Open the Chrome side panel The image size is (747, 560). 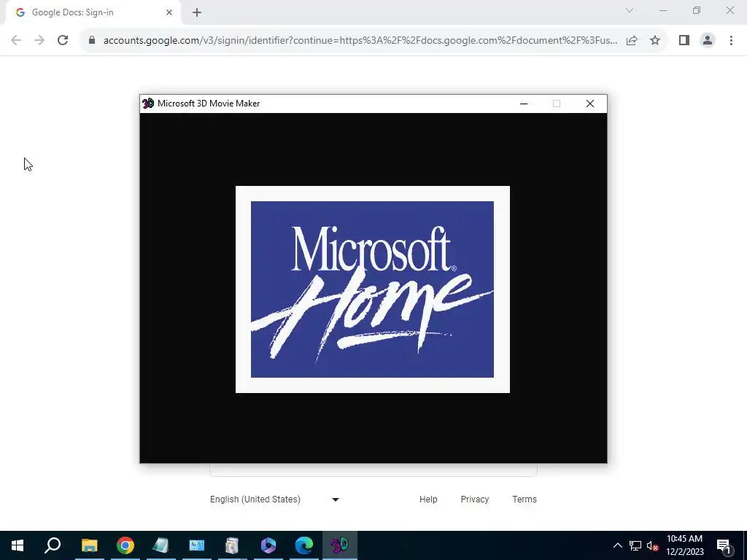coord(684,40)
